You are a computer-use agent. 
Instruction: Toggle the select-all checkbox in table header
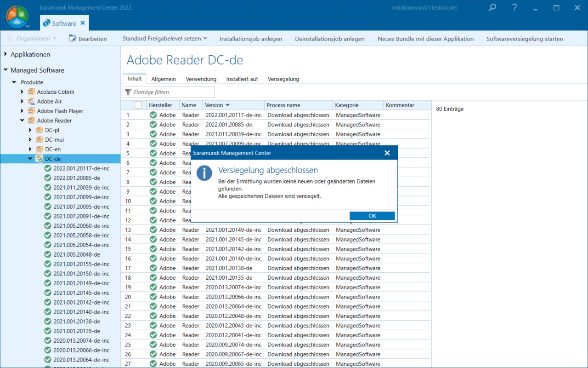[138, 105]
